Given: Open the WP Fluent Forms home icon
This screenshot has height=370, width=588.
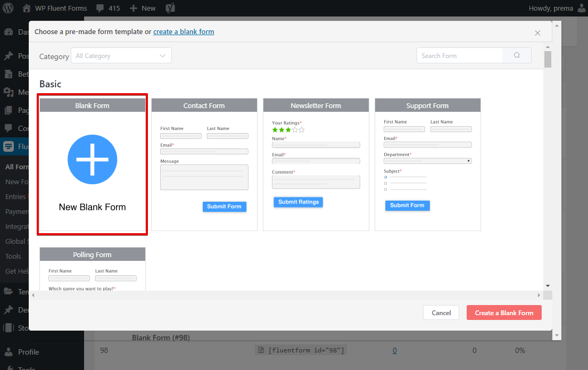Looking at the screenshot, I should point(26,9).
